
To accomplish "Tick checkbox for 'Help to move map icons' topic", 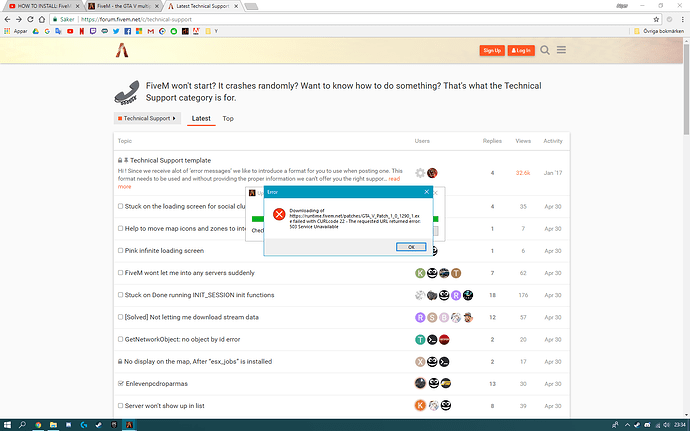I will coord(121,228).
